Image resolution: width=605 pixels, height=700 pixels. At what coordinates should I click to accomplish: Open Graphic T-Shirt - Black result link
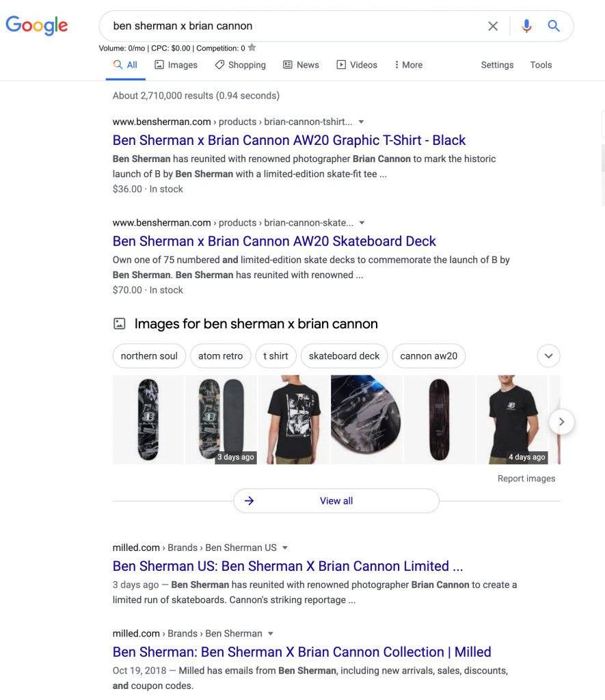tap(289, 140)
